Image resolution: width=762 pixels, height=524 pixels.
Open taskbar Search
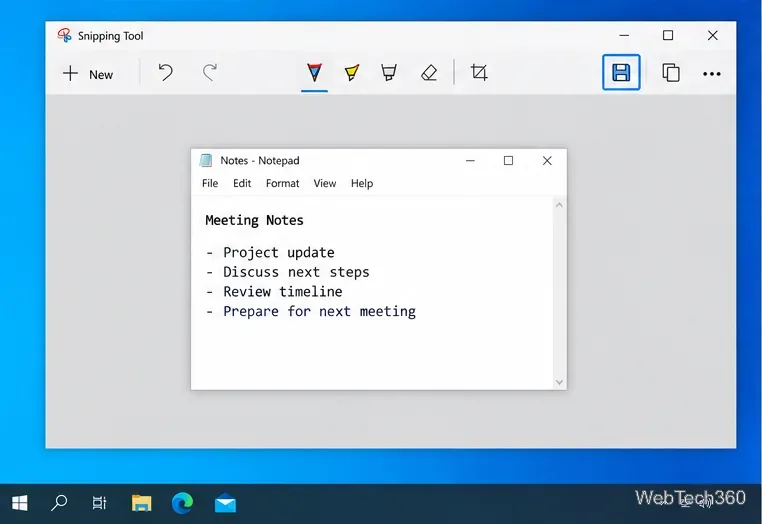coord(59,503)
